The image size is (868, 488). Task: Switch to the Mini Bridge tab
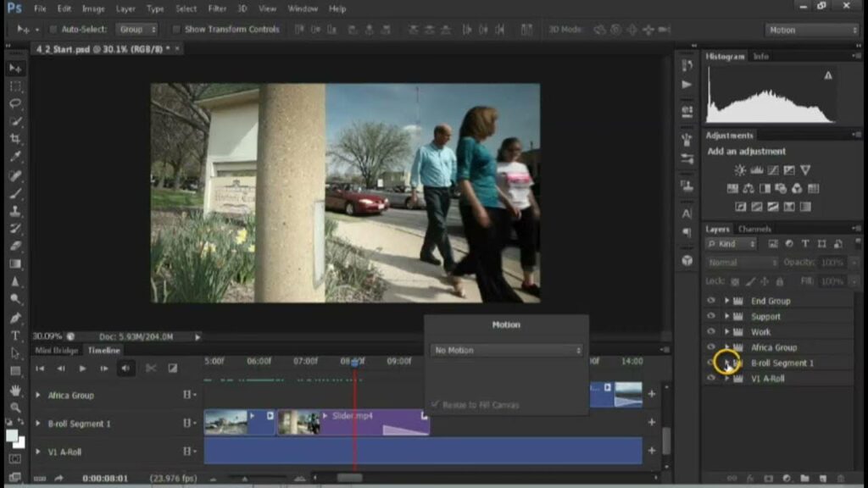(56, 350)
